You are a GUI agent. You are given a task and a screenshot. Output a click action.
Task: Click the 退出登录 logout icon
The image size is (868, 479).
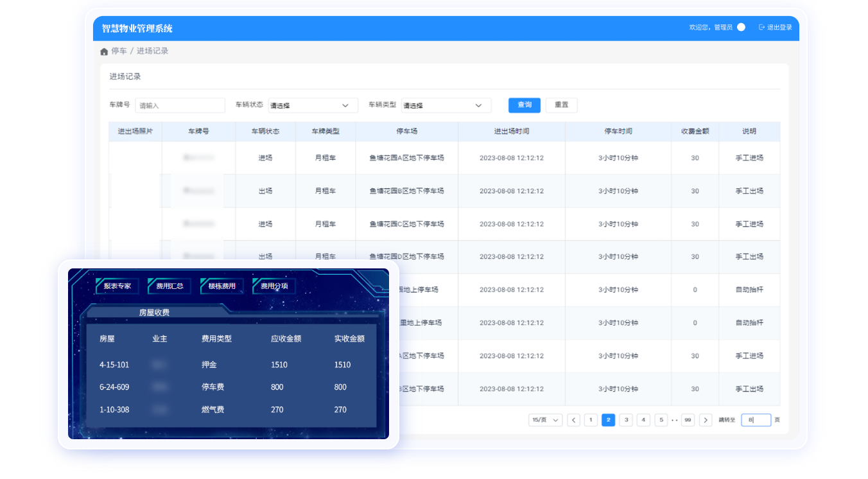coord(761,28)
